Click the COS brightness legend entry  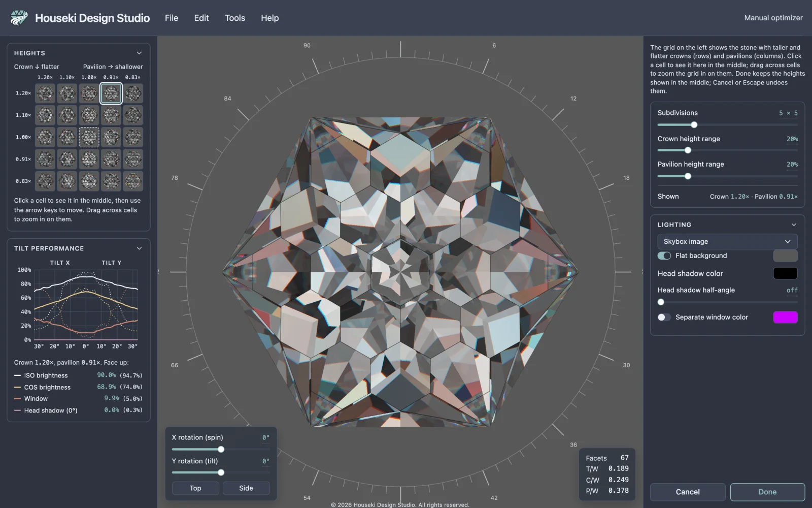click(x=79, y=387)
